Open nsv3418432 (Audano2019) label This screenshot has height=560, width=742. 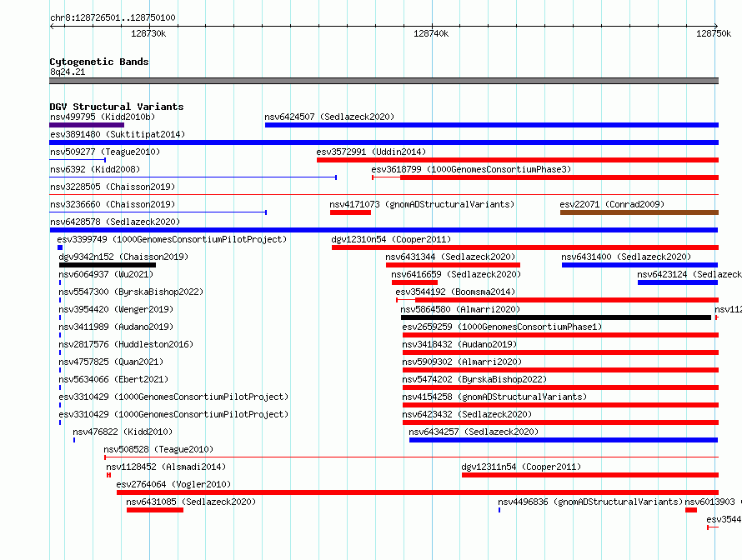point(459,344)
